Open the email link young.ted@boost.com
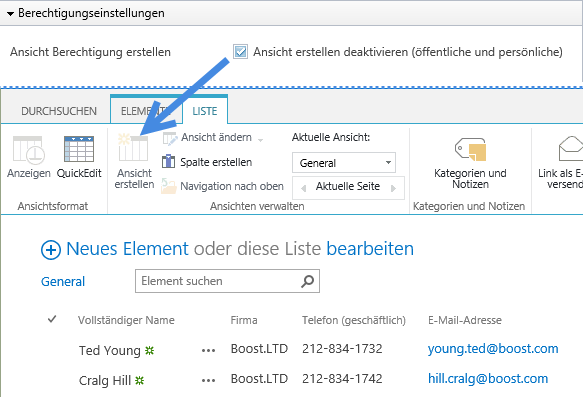Viewport: 583px width, 397px height. tap(493, 349)
